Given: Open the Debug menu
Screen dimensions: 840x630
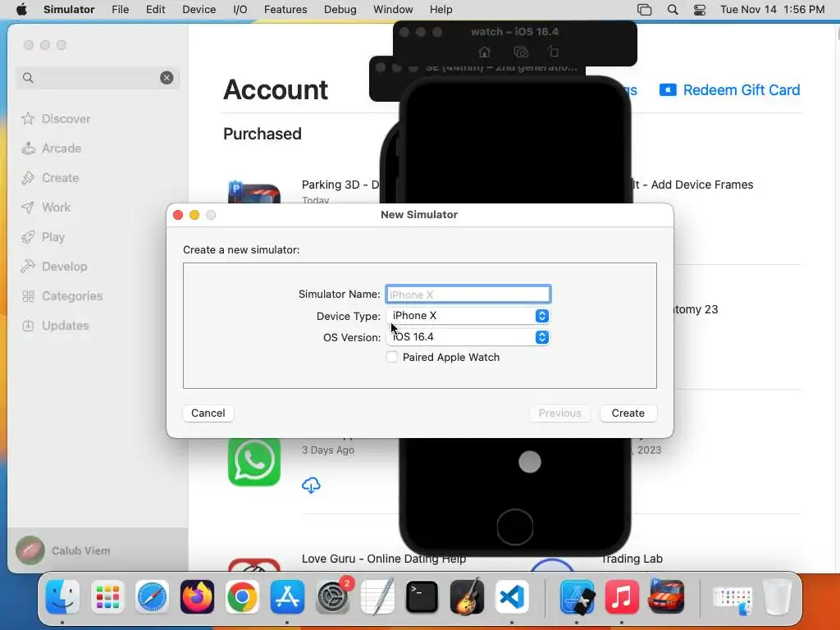Looking at the screenshot, I should (340, 10).
